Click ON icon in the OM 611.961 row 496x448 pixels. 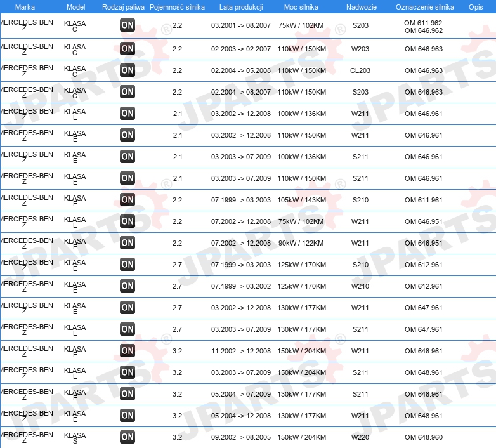(127, 200)
